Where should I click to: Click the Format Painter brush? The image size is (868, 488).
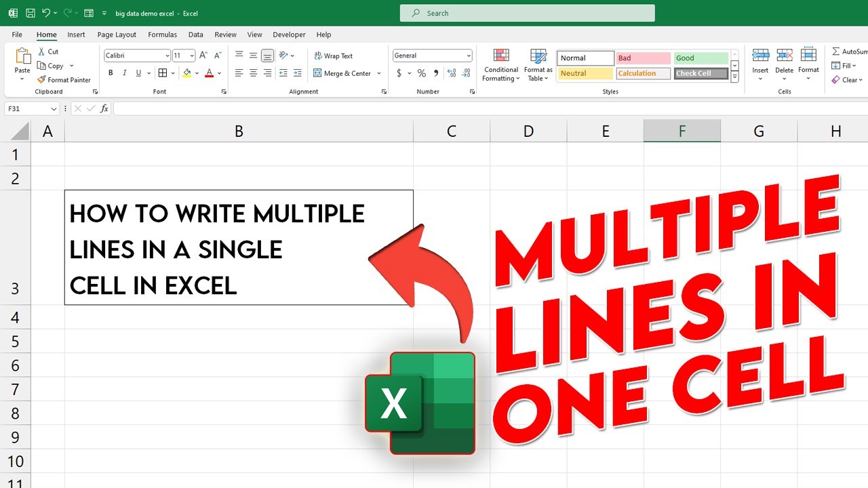click(41, 80)
